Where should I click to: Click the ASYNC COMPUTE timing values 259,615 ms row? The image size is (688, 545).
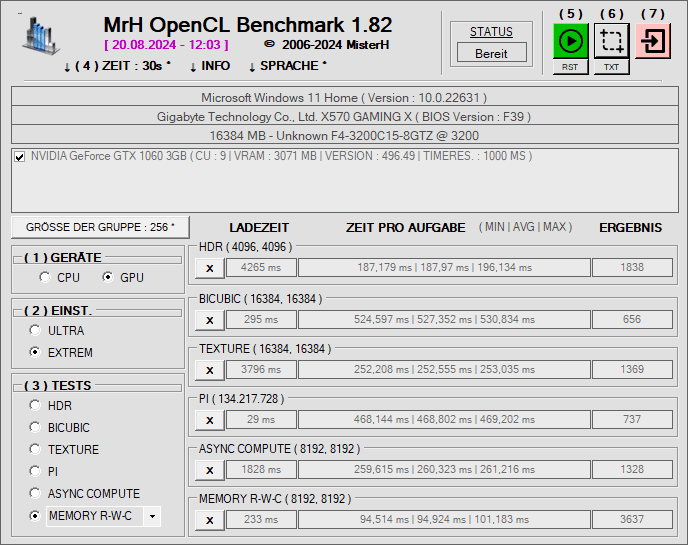tap(444, 469)
